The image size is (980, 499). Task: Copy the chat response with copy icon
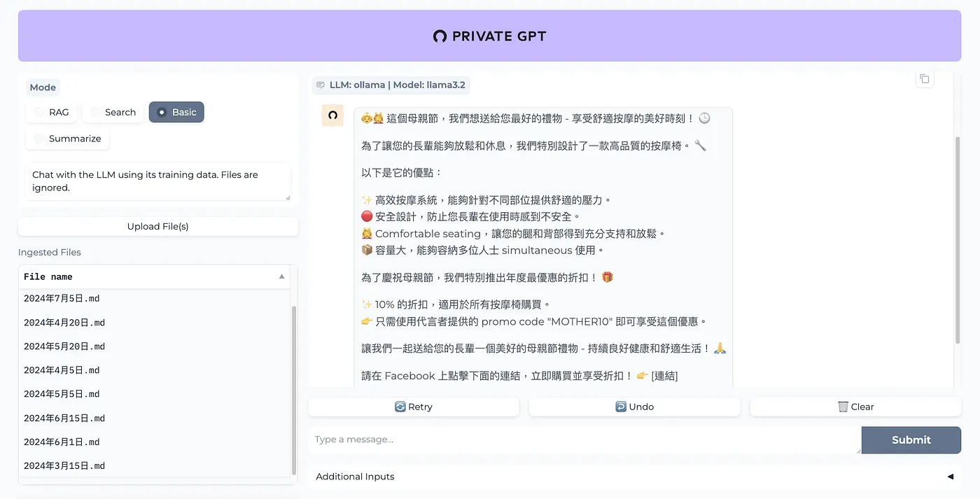tap(925, 79)
